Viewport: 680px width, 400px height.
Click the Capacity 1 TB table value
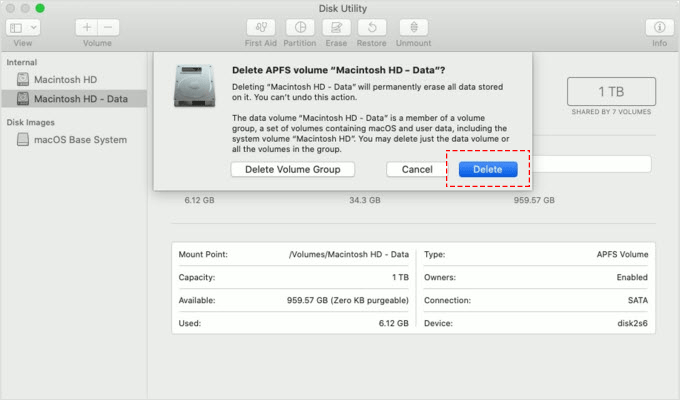coord(400,277)
